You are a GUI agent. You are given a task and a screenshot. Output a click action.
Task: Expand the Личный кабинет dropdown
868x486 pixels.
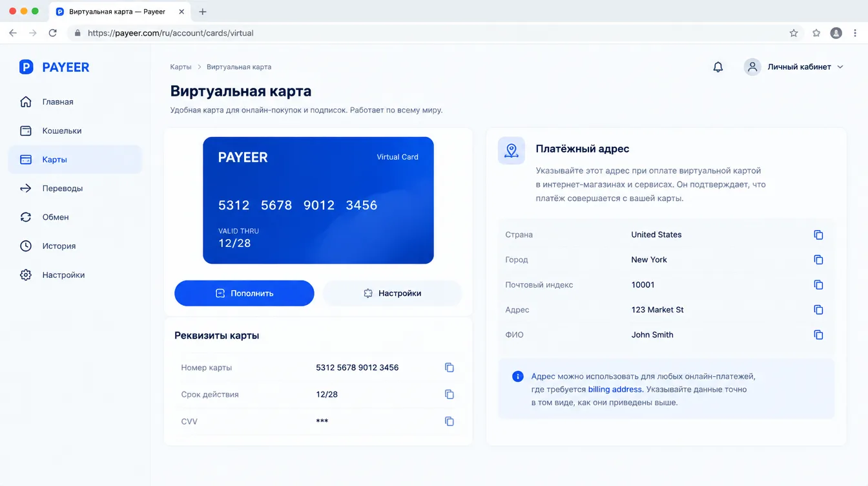click(805, 67)
